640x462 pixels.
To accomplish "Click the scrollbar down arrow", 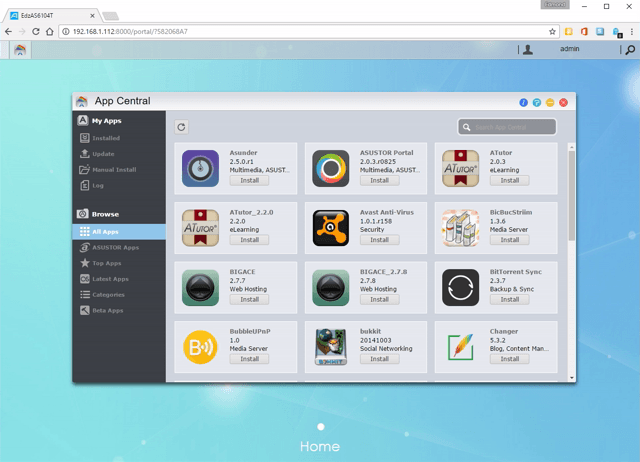I will coord(572,378).
